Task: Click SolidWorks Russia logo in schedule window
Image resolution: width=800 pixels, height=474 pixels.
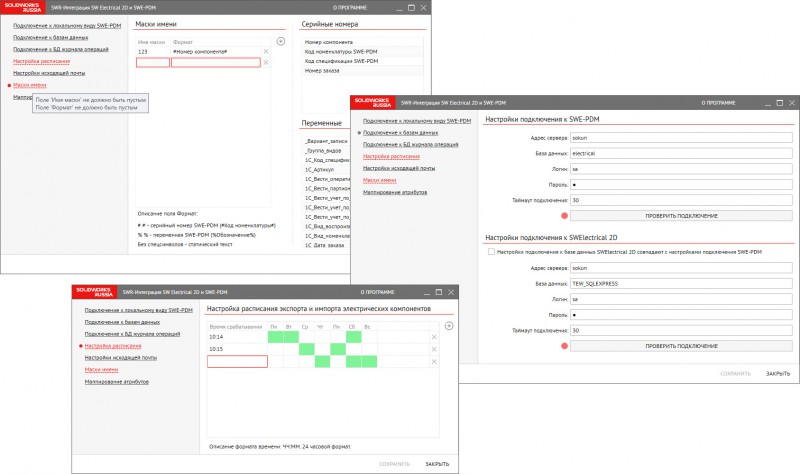Action: [x=94, y=292]
